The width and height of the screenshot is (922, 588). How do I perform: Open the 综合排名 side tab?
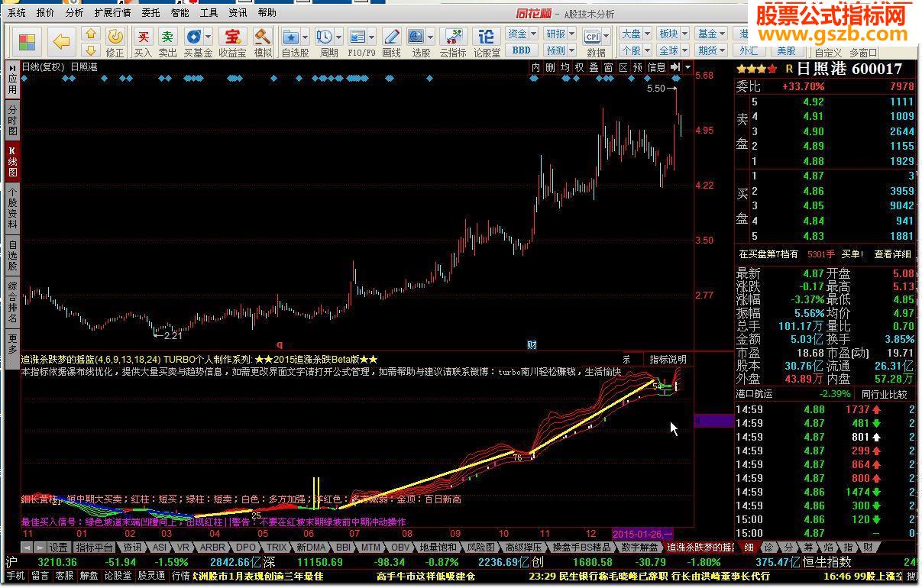tap(12, 303)
